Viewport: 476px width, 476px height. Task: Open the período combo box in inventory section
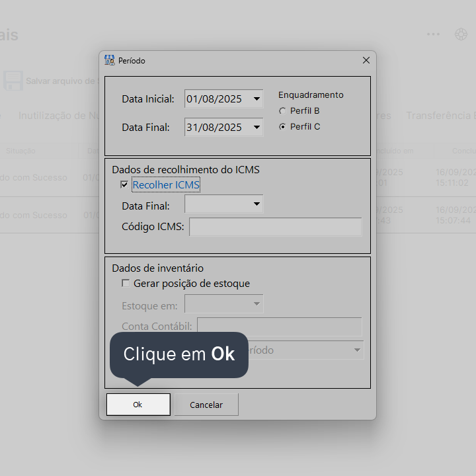pyautogui.click(x=357, y=350)
